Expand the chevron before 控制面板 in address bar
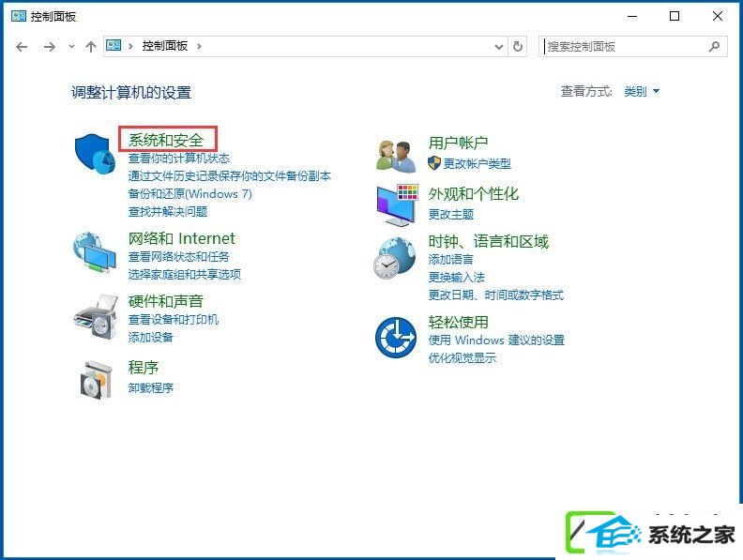This screenshot has height=560, width=743. point(130,46)
